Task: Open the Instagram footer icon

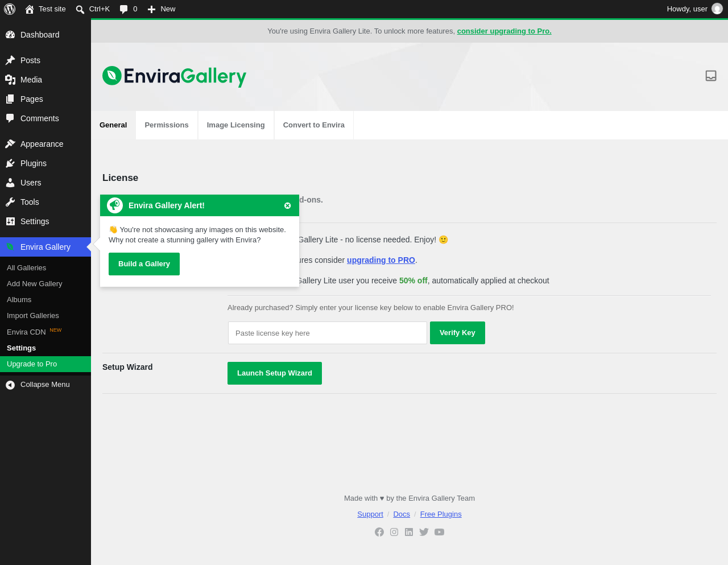Action: 394,532
